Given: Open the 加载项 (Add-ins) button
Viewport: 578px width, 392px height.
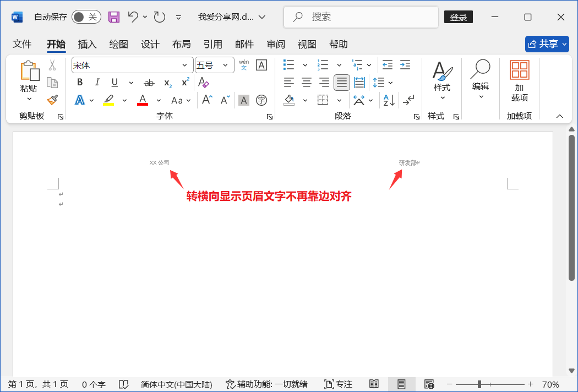Looking at the screenshot, I should (520, 81).
